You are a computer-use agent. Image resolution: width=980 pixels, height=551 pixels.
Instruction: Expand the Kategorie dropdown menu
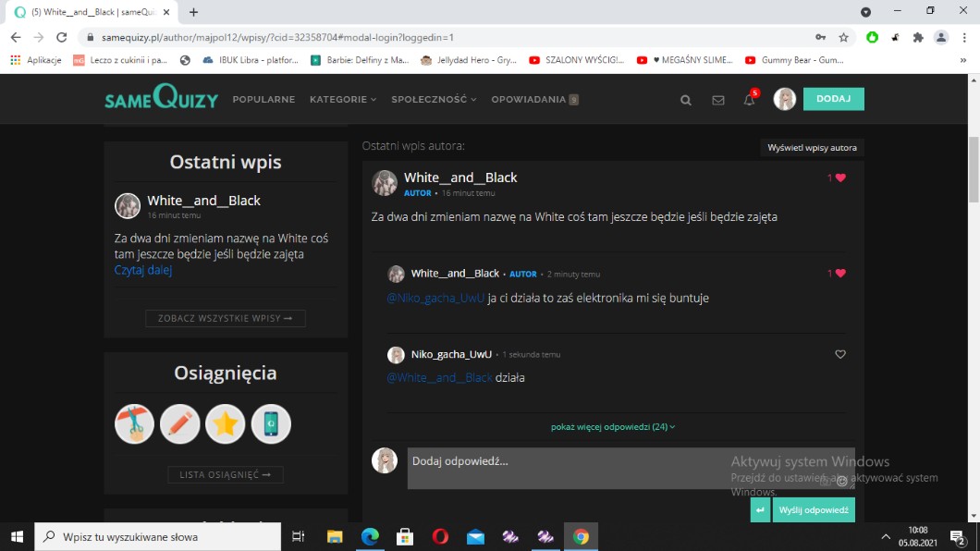click(x=343, y=100)
